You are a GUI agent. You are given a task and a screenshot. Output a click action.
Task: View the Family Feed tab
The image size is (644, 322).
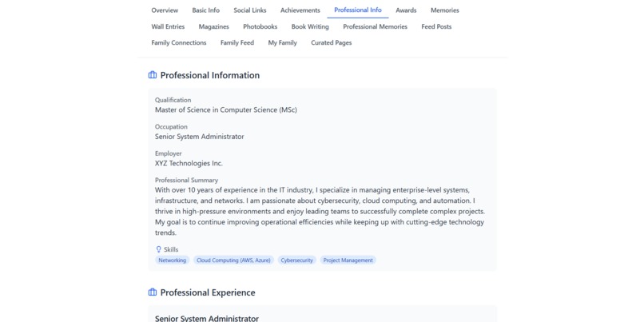tap(237, 42)
